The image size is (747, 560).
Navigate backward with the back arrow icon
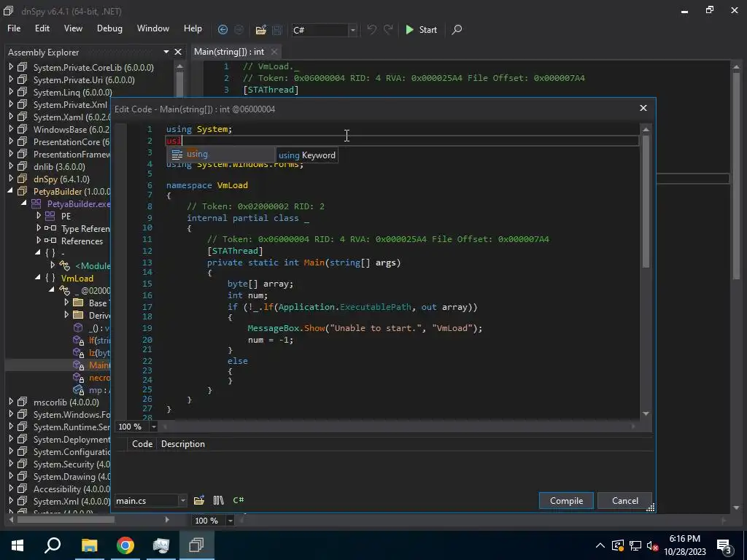point(222,29)
